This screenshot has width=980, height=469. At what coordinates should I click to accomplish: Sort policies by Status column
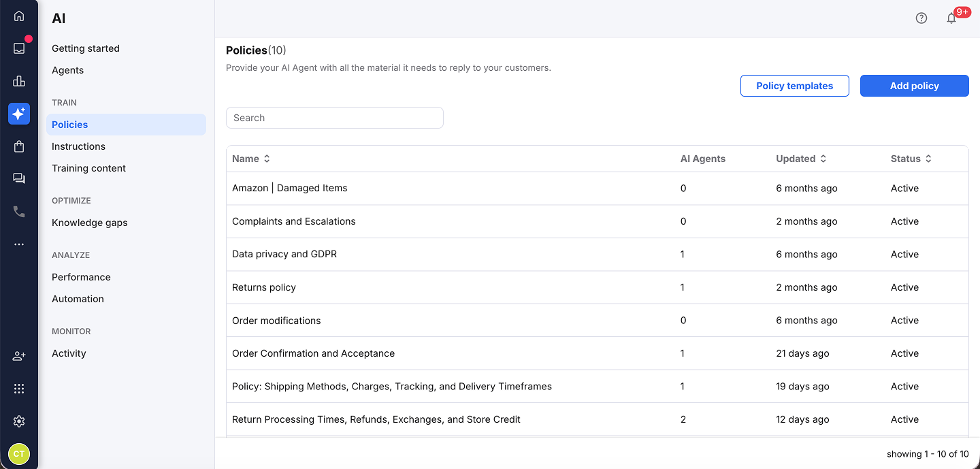click(911, 159)
